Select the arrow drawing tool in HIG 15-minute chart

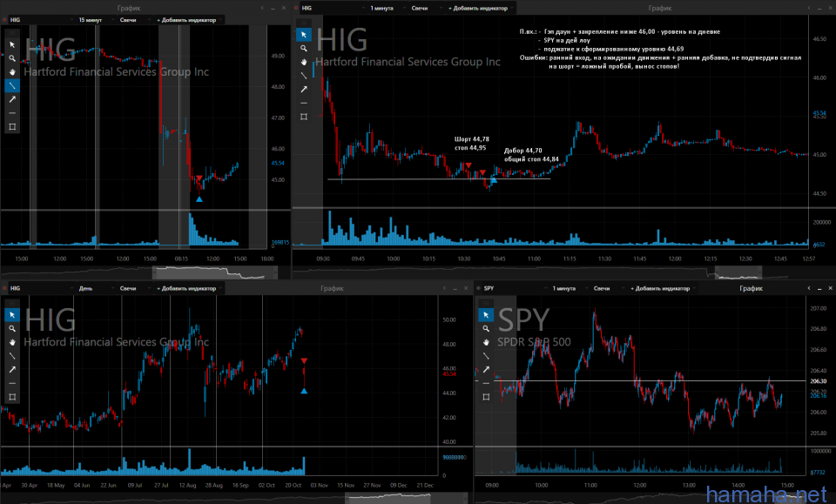click(12, 99)
